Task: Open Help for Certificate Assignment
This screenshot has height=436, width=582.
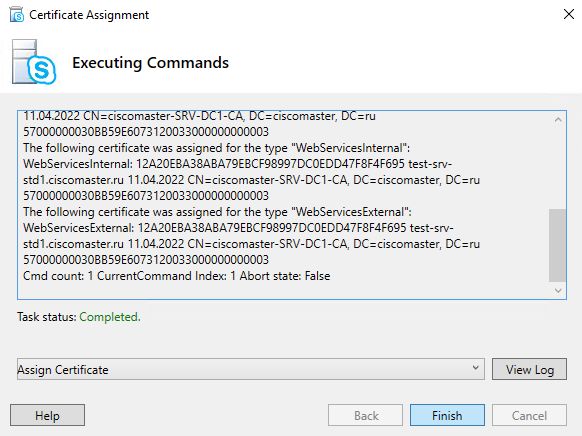Action: [x=48, y=415]
